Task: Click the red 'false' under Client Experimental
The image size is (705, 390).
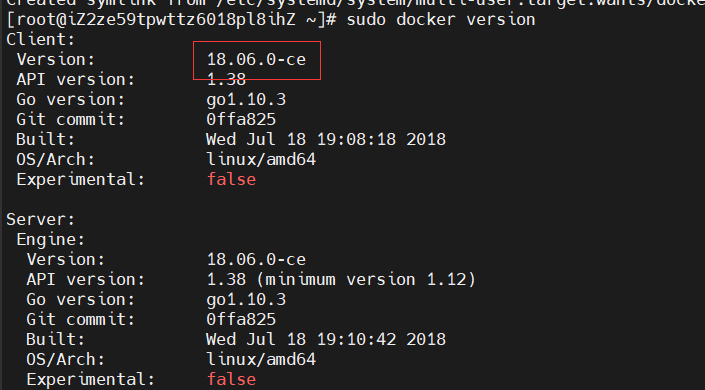Action: coord(231,179)
